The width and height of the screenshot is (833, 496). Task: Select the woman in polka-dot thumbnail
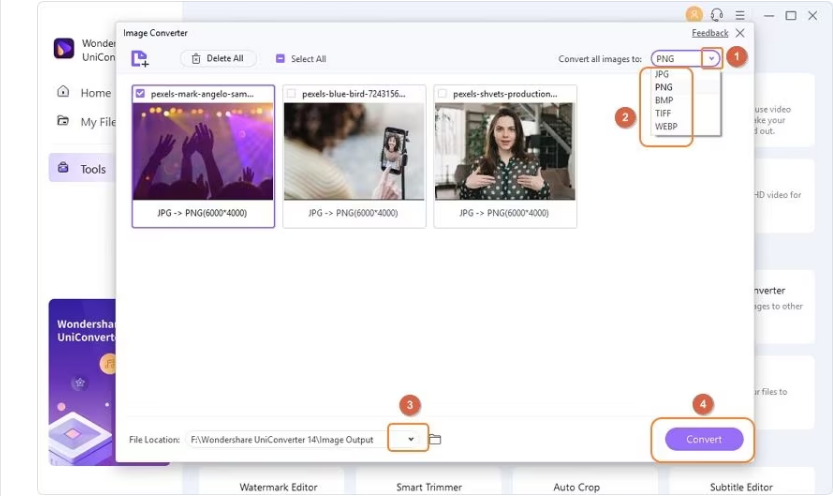click(x=505, y=151)
